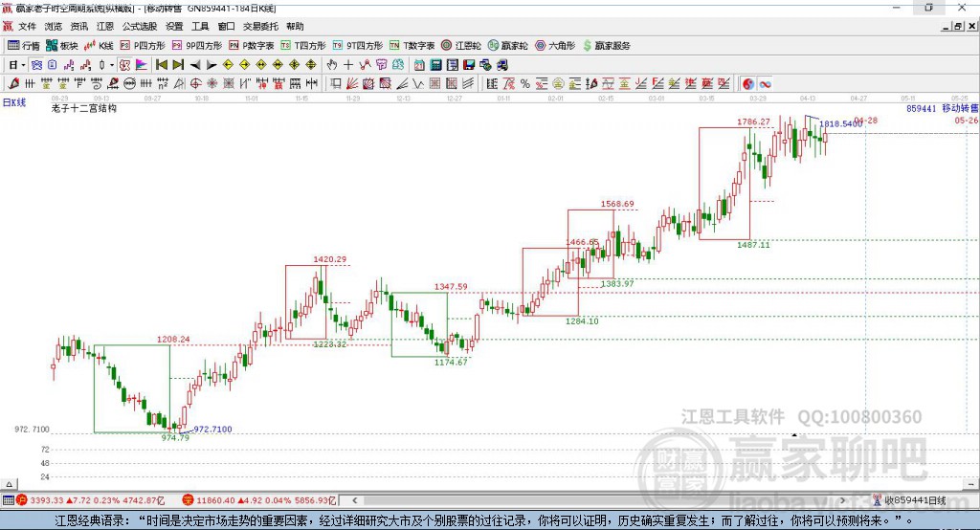The height and width of the screenshot is (530, 980).
Task: Toggle the yin-yang icon
Action: [x=748, y=84]
